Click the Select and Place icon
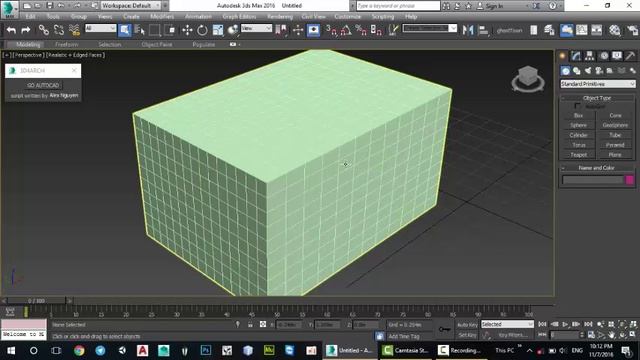 [233, 30]
